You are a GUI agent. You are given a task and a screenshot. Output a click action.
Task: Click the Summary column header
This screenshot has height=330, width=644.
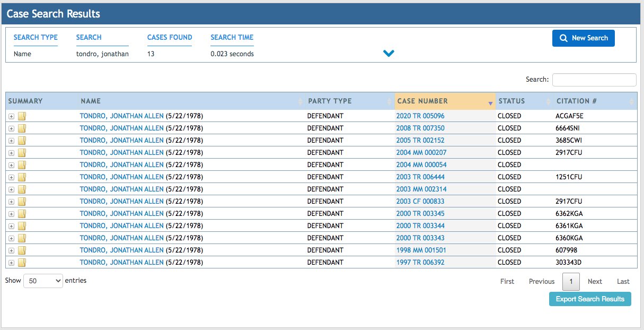click(42, 101)
